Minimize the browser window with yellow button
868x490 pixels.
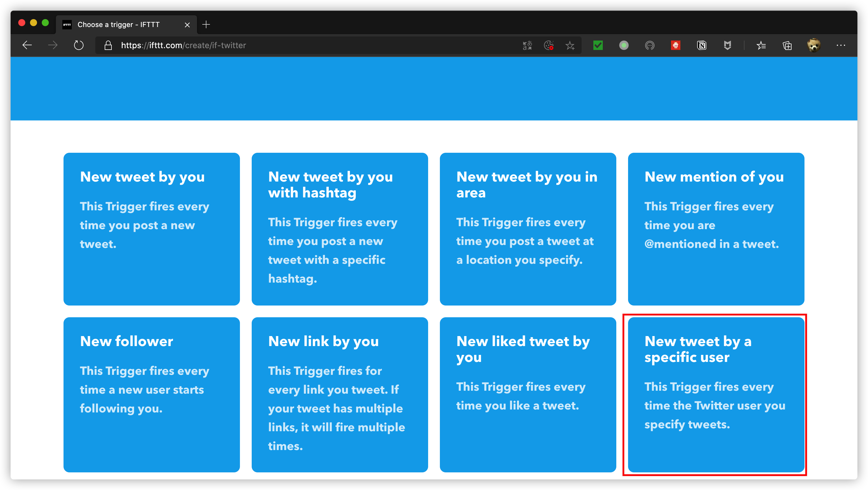[x=33, y=23]
